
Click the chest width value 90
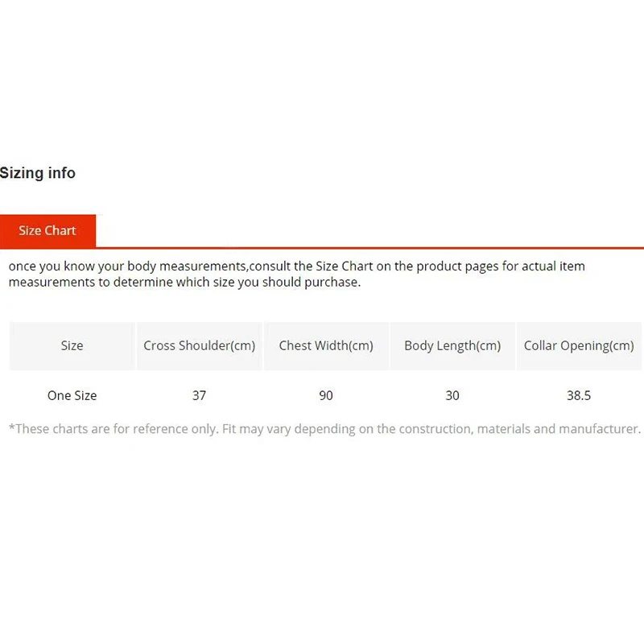[x=326, y=395]
